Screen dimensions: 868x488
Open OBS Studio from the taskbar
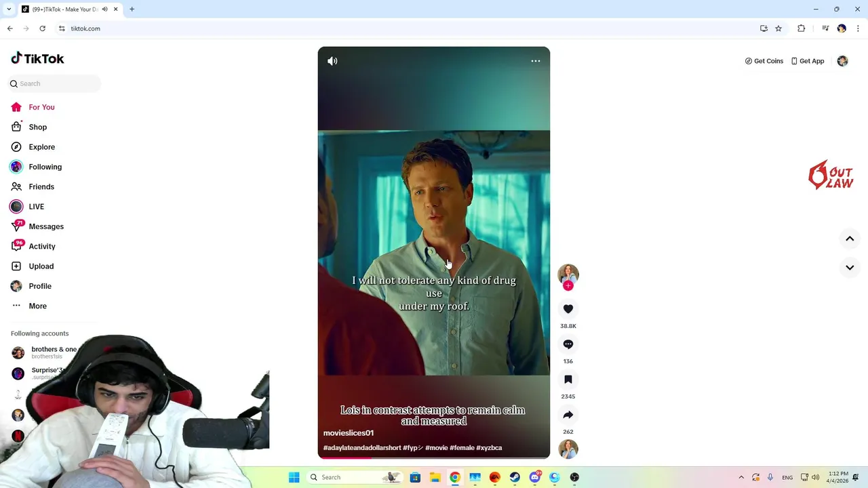click(x=574, y=477)
